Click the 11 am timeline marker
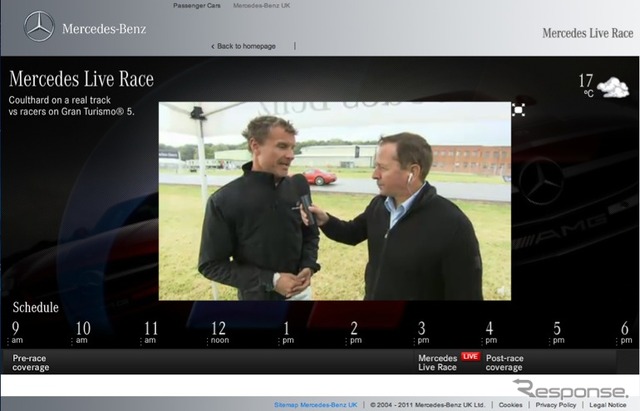 point(150,333)
